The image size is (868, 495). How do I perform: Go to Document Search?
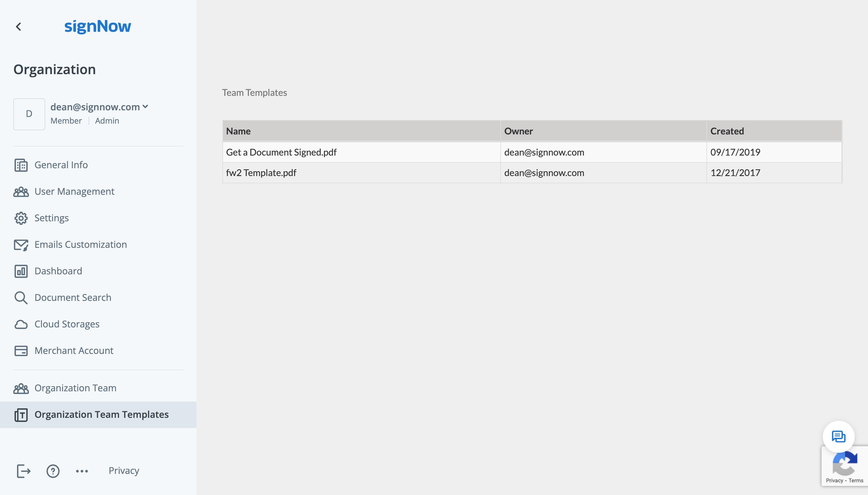click(x=73, y=298)
